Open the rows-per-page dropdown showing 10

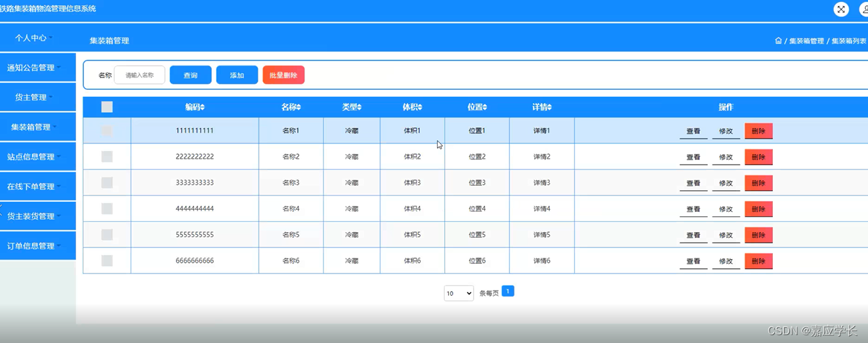coord(459,293)
